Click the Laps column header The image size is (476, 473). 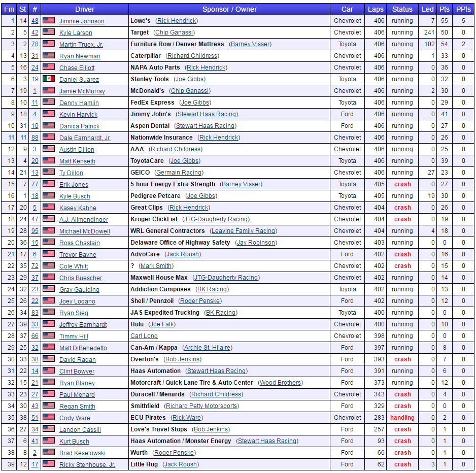tap(376, 9)
